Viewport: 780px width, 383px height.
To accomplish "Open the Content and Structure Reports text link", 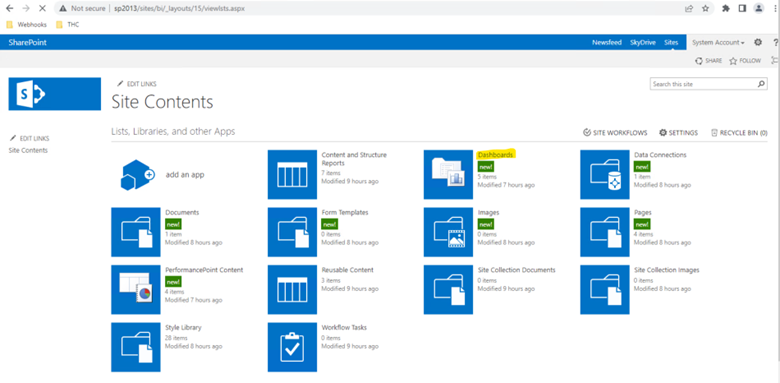I will 354,159.
